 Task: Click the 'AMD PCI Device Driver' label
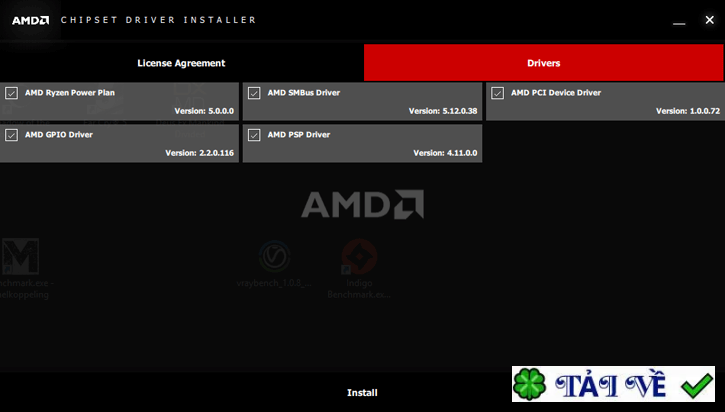pos(556,93)
